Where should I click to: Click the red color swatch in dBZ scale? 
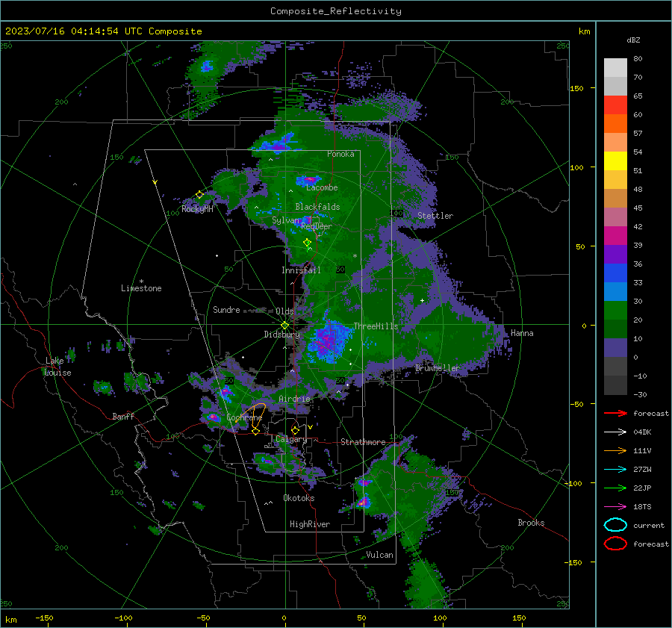tap(615, 105)
